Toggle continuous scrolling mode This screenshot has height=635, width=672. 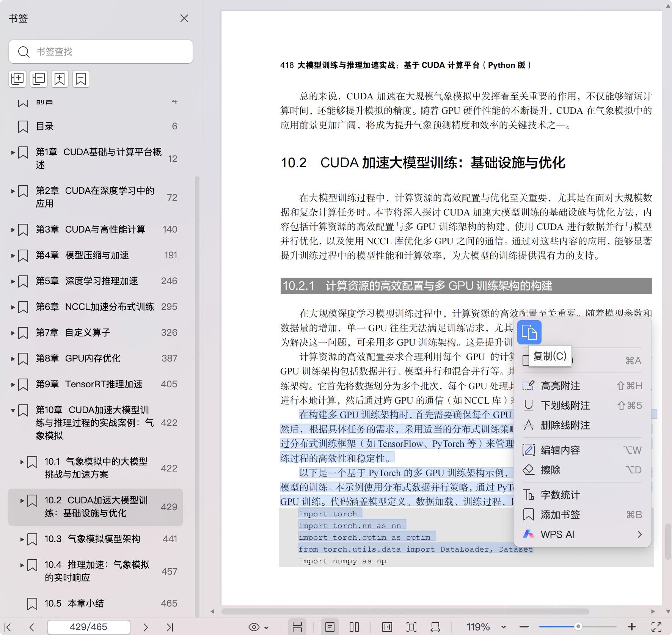pos(297,627)
